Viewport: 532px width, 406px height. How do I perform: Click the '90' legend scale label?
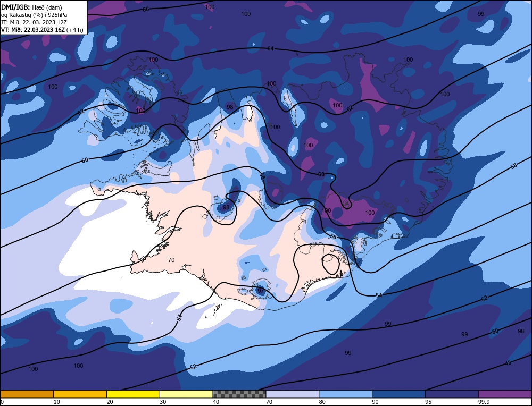point(375,402)
